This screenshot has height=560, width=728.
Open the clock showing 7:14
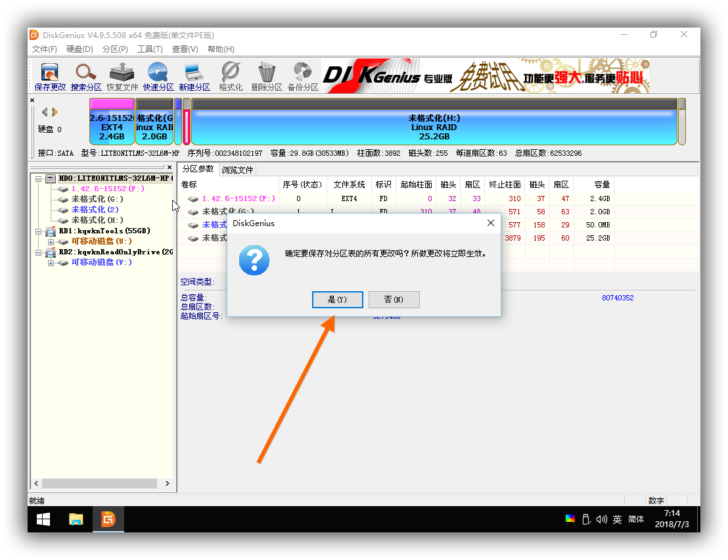pos(671,519)
